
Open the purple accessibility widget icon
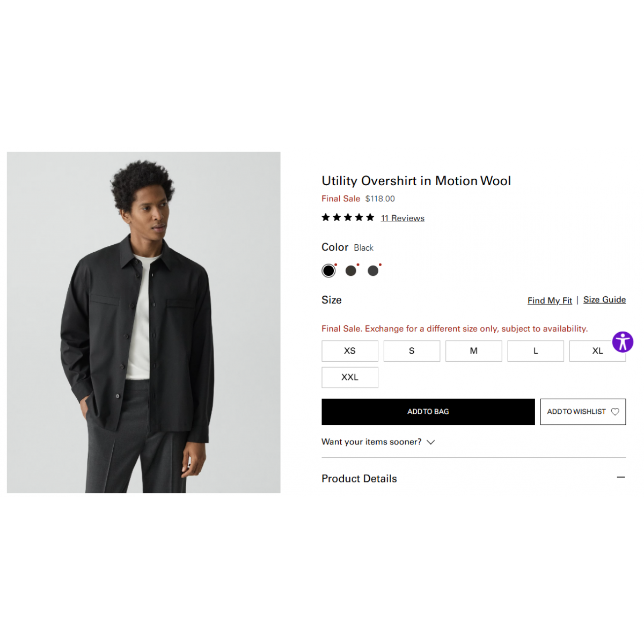(623, 342)
